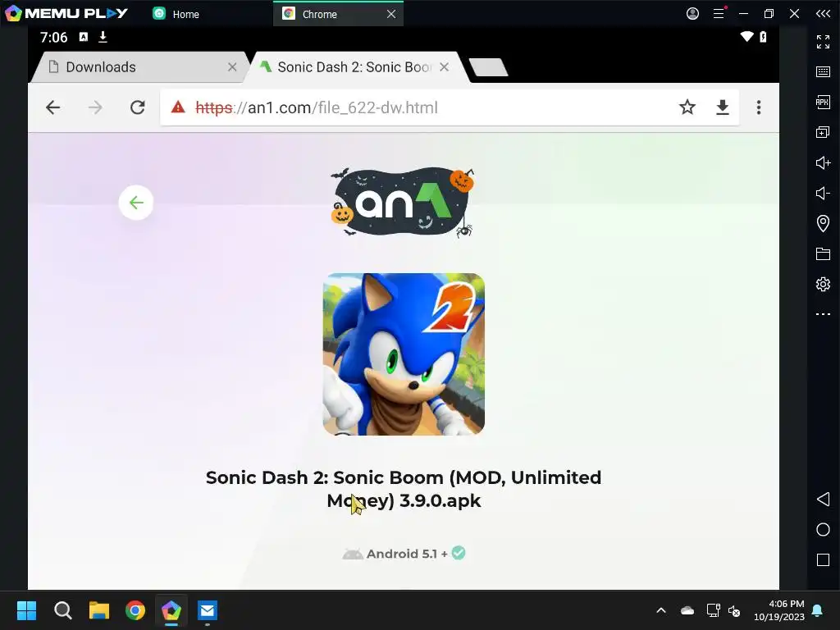The height and width of the screenshot is (630, 840).
Task: Click the battery icon in Android status bar
Action: (x=764, y=36)
